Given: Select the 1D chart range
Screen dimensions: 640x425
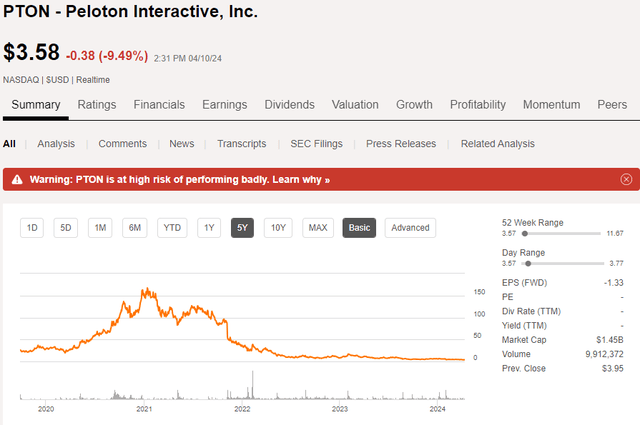Looking at the screenshot, I should coord(32,228).
